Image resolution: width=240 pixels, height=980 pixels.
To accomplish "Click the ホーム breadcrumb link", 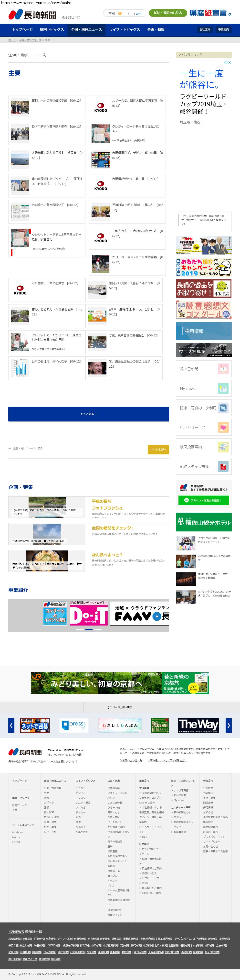I will tap(12, 40).
